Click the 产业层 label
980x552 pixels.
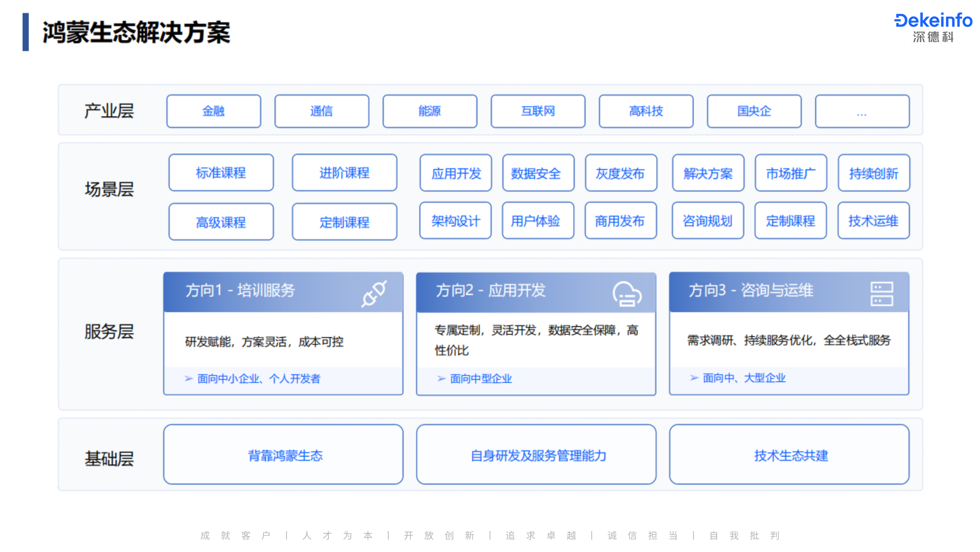[109, 111]
